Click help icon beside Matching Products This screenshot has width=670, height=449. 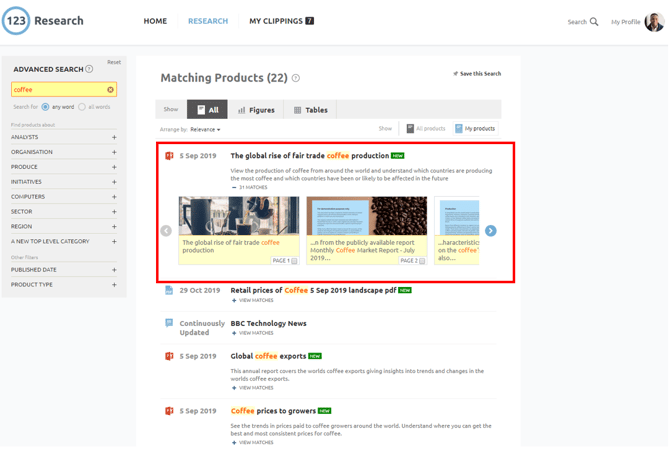[x=296, y=78]
